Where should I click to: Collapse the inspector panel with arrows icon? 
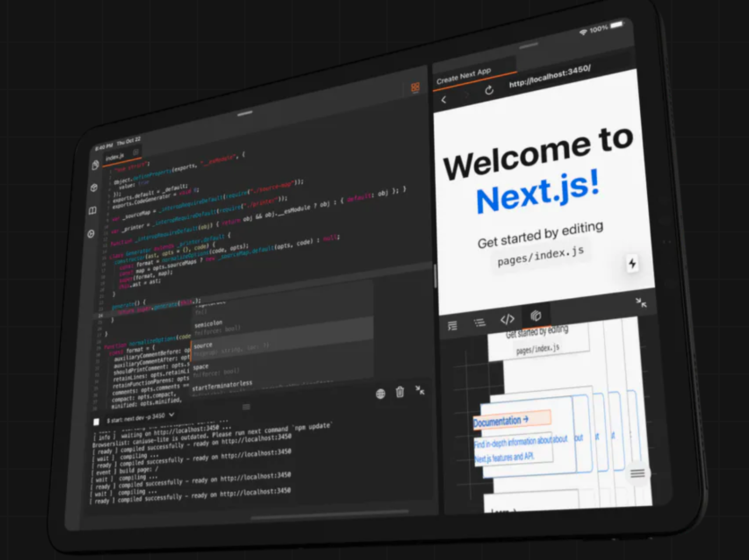tap(641, 302)
